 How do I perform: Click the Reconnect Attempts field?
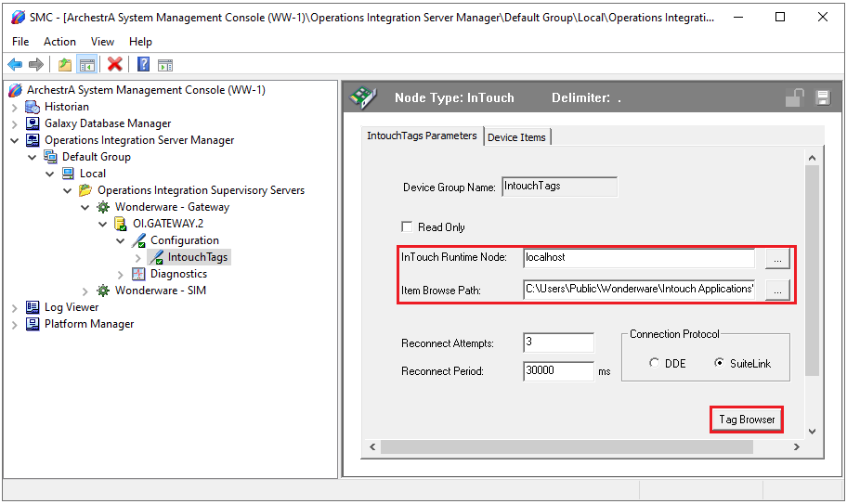558,342
